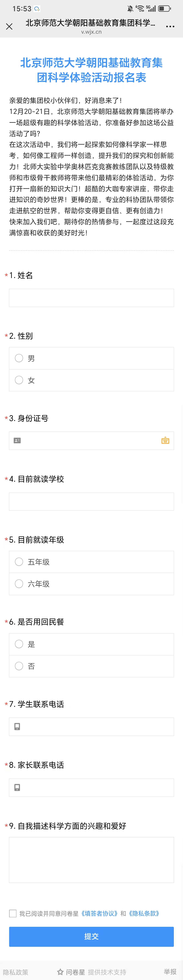The width and height of the screenshot is (183, 980).
Task: Open the 《填答者协议》 link
Action: pos(100,913)
